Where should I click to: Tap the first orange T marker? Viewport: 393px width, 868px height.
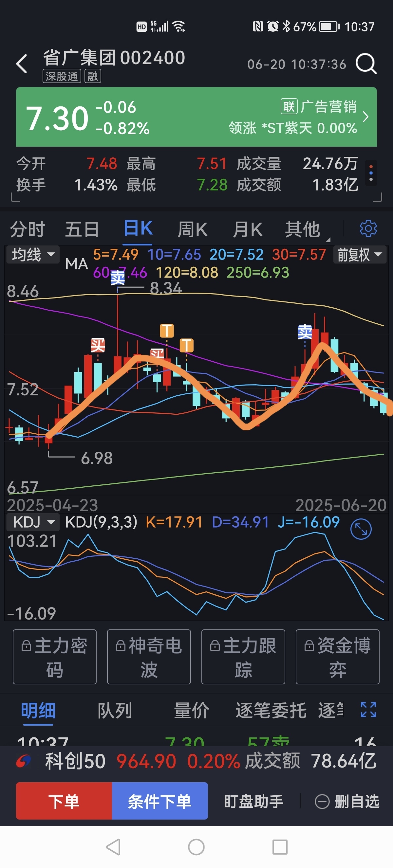(x=167, y=331)
